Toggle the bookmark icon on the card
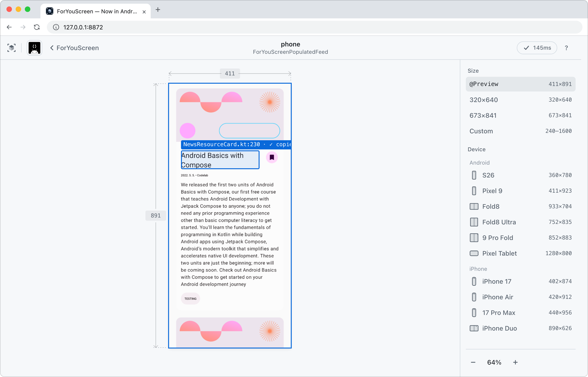Screen dimensions: 588x377 coord(272,157)
